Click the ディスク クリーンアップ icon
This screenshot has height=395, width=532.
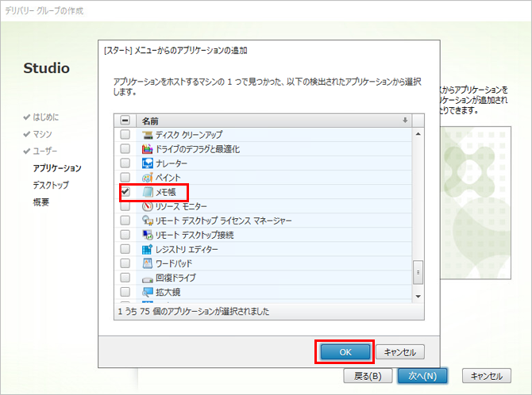click(x=147, y=135)
